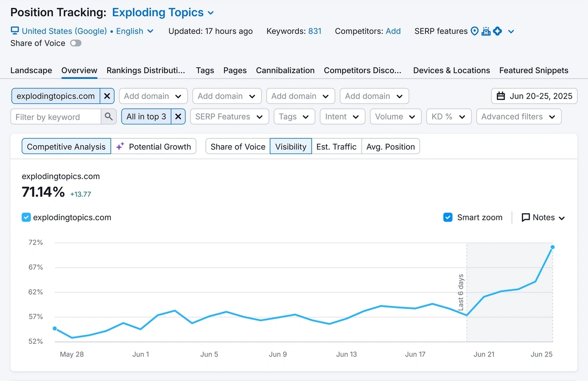Click the desktop device icon beside United States
588x381 pixels.
[15, 31]
